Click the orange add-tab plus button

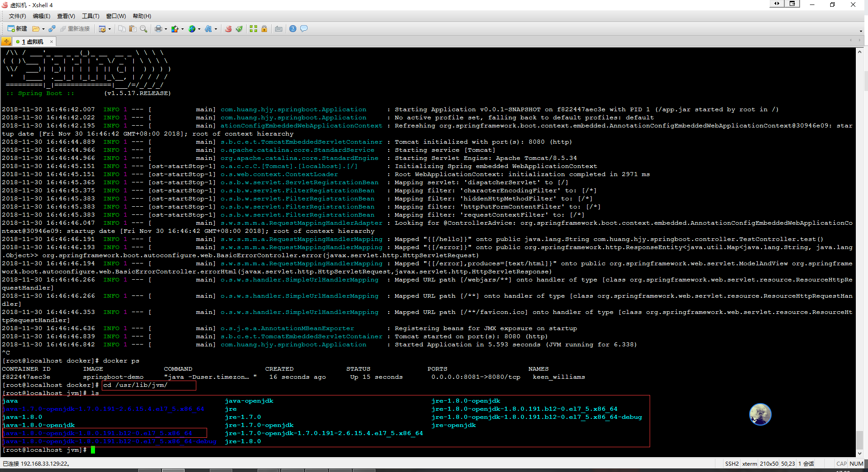pos(6,41)
